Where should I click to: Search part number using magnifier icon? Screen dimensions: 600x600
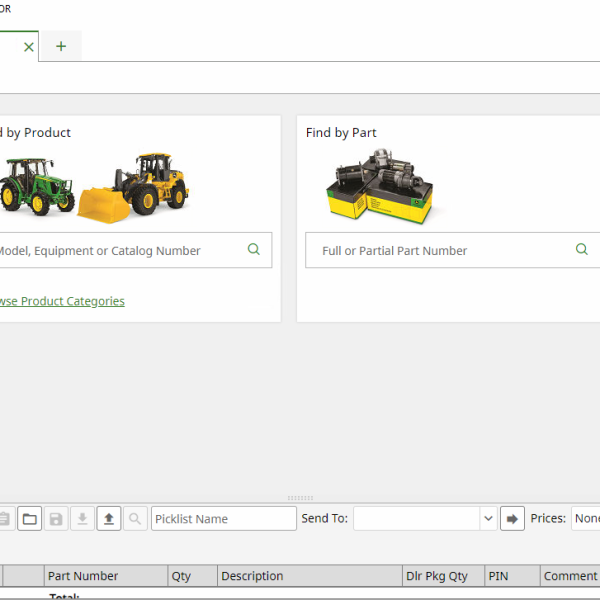(x=582, y=249)
